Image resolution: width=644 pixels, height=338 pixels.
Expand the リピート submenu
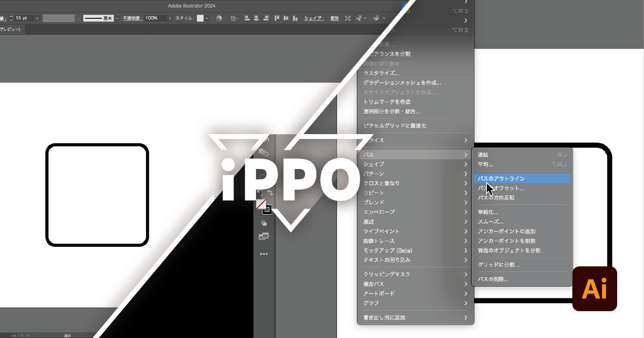coord(415,193)
